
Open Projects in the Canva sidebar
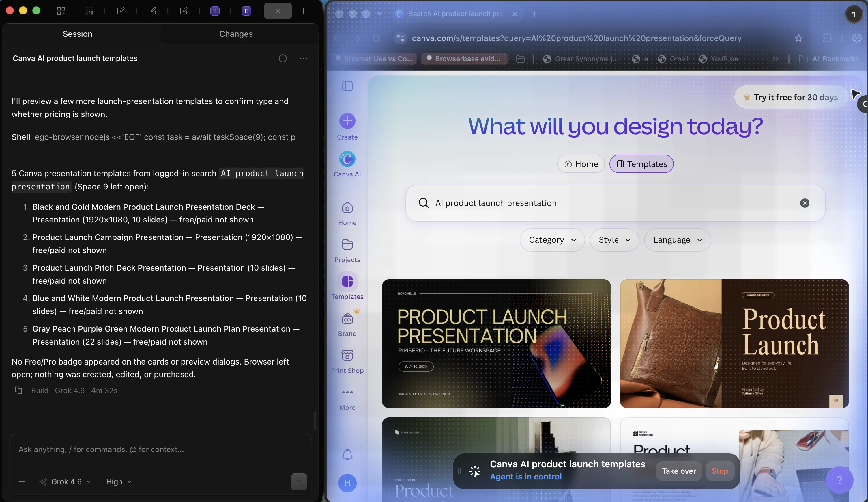click(x=347, y=251)
